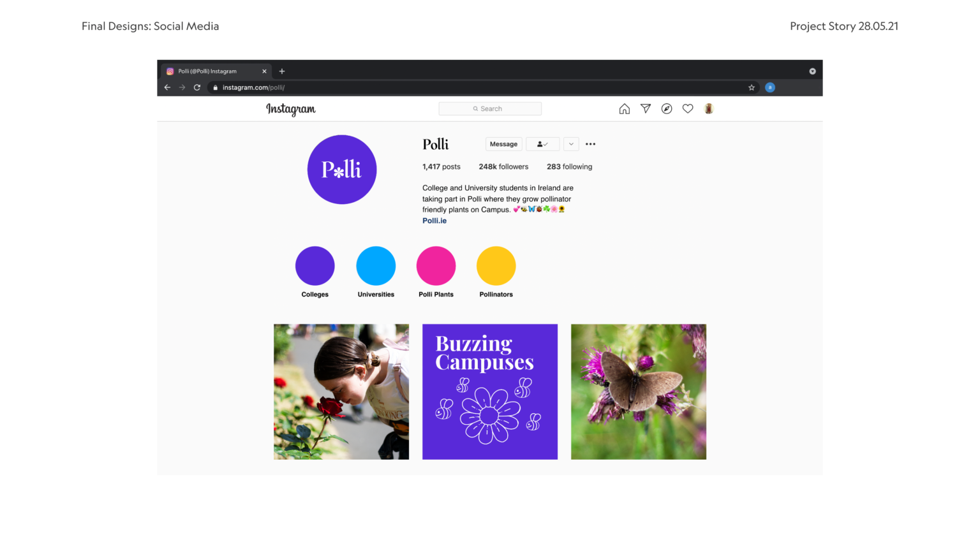Image resolution: width=980 pixels, height=535 pixels.
Task: Open Chrome browser profile circle
Action: tap(770, 87)
